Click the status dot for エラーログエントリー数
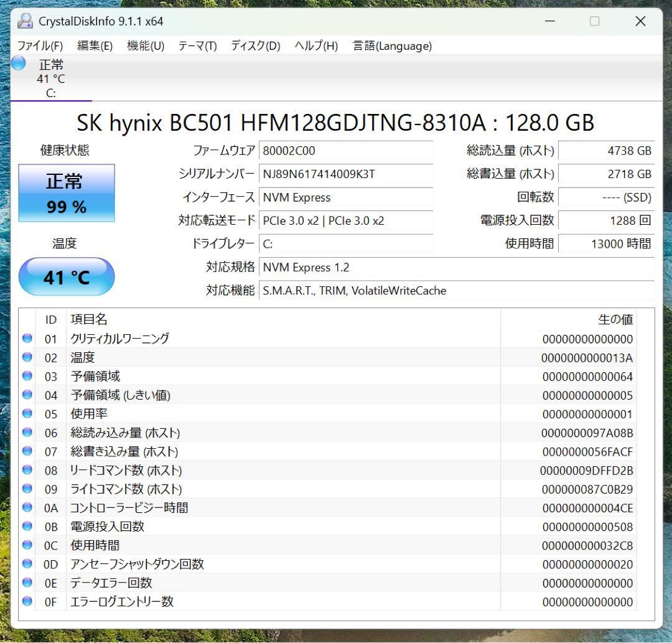 pos(27,602)
